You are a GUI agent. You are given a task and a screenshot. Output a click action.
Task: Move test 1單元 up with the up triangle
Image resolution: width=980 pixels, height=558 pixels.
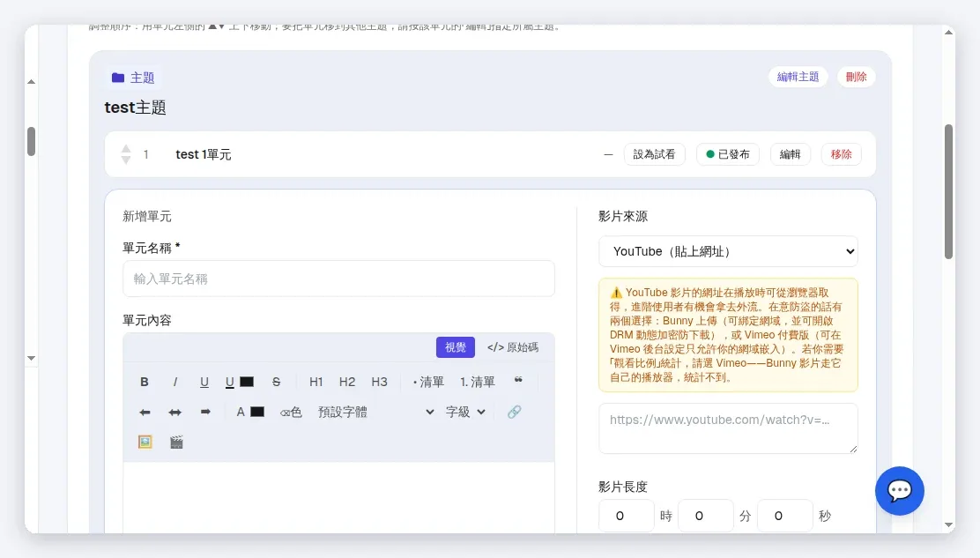coord(126,149)
